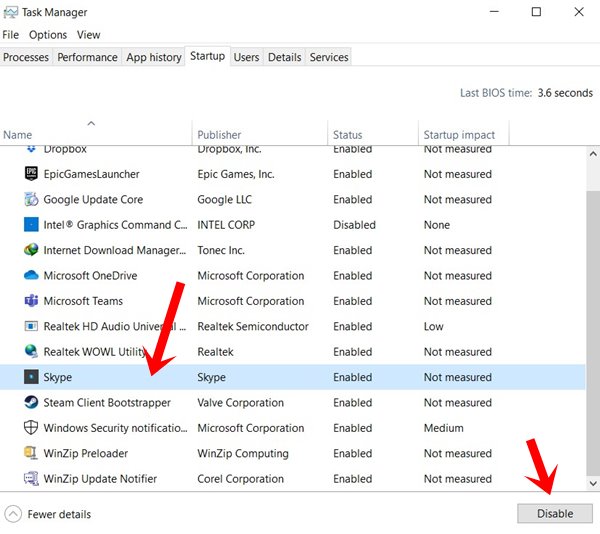Click Valve Corporation publisher cell
The height and width of the screenshot is (534, 600).
click(240, 403)
